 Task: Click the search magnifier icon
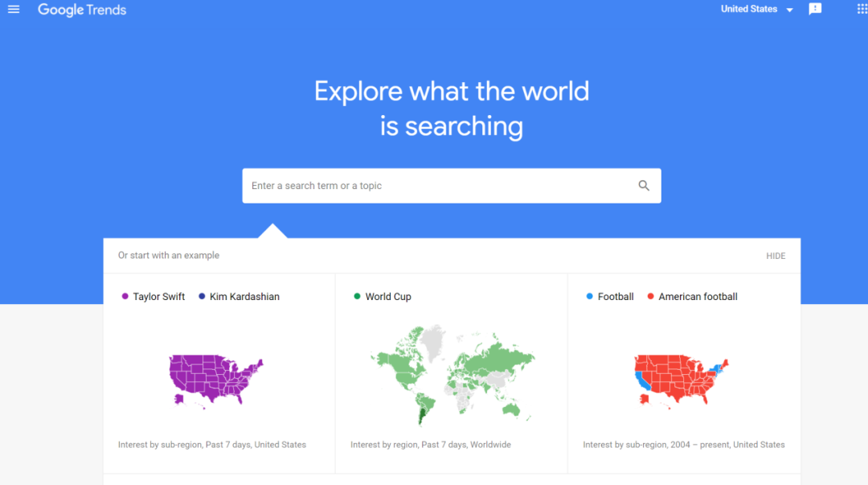tap(644, 186)
